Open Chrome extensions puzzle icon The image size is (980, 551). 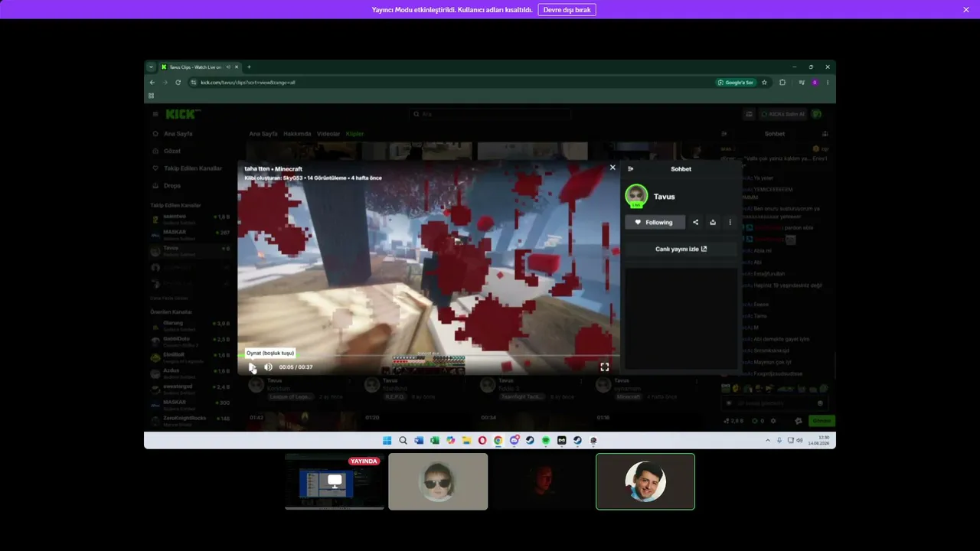click(782, 83)
